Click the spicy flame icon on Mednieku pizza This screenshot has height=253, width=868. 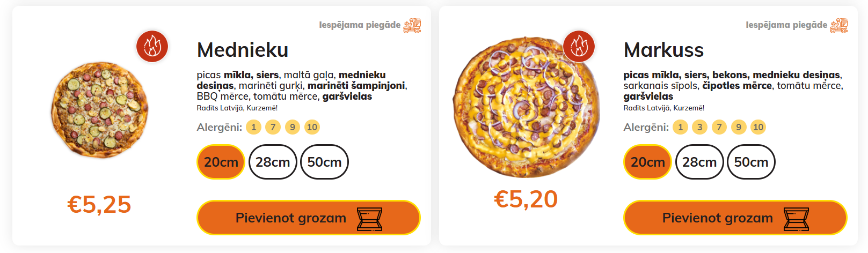point(152,46)
